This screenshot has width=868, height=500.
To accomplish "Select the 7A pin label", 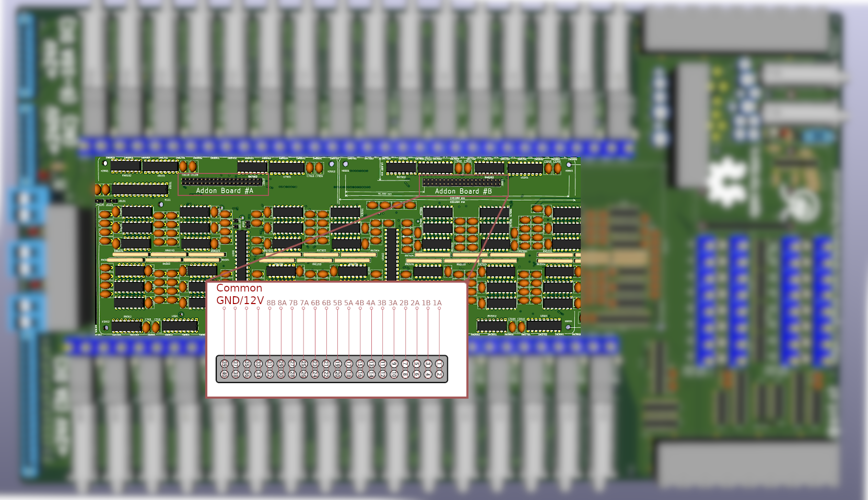I will 304,303.
